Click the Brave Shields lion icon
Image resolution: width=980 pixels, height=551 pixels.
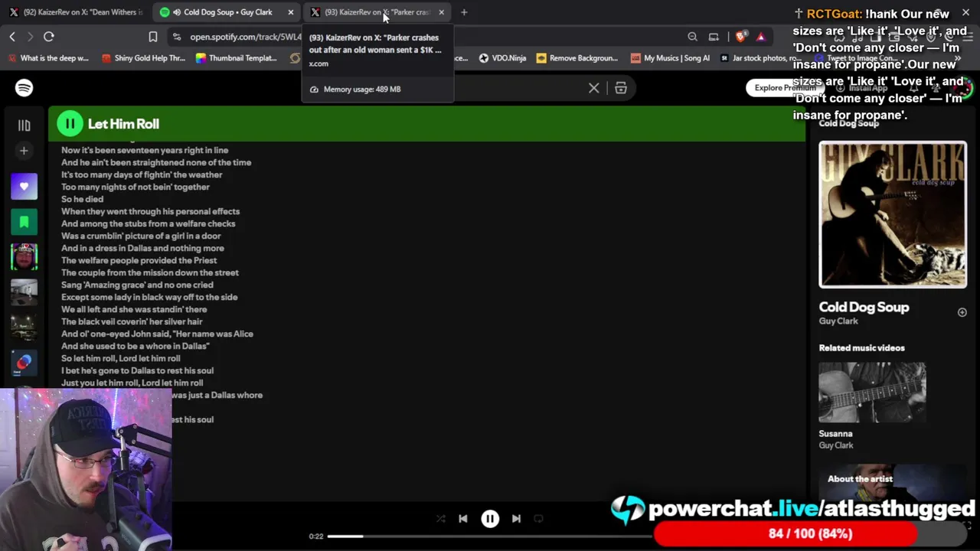point(741,37)
